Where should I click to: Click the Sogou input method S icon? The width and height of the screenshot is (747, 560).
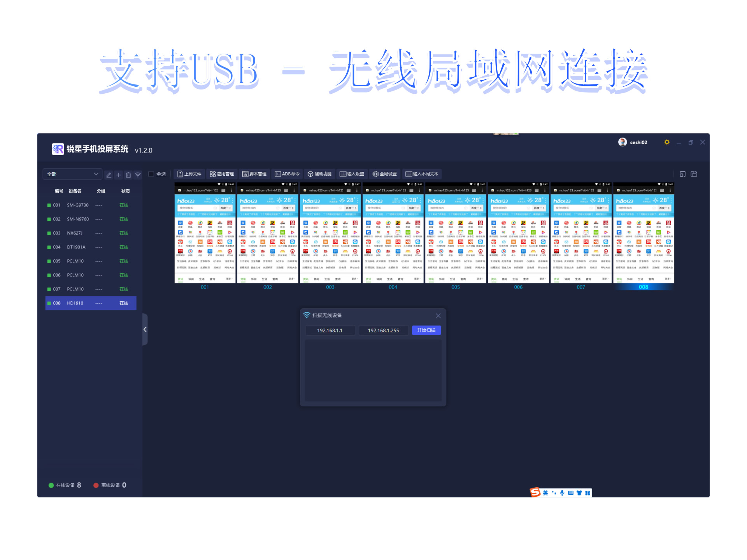(535, 492)
